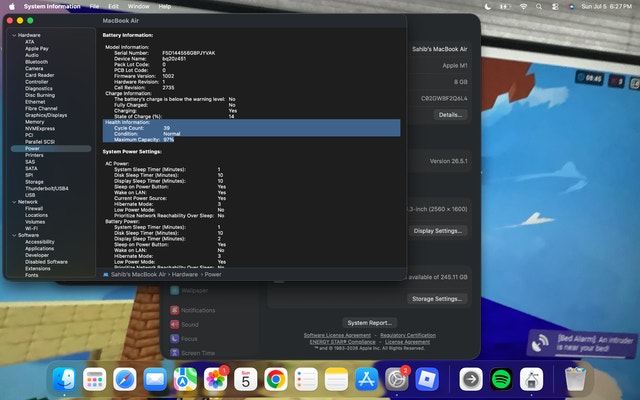Select Power in the Hardware list
The width and height of the screenshot is (640, 400).
click(51, 149)
